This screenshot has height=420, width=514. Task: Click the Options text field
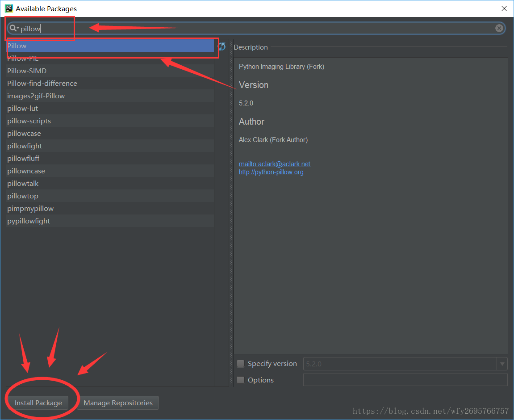405,380
